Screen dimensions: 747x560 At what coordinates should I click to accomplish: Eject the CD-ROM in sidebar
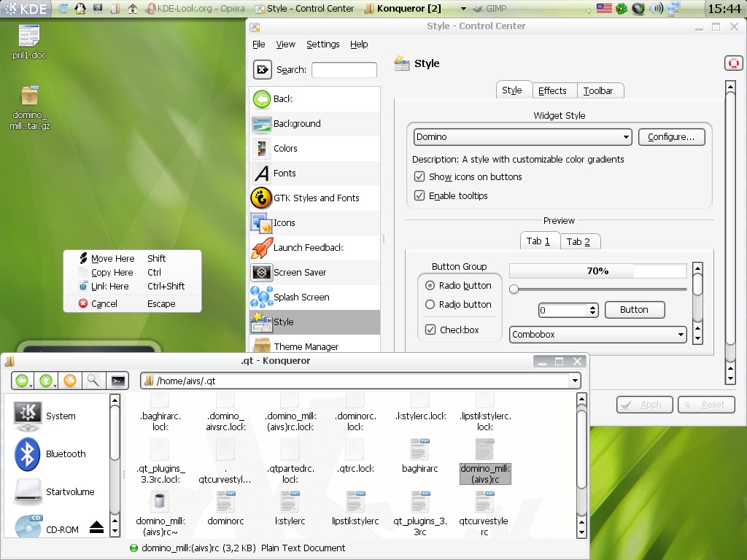[97, 527]
